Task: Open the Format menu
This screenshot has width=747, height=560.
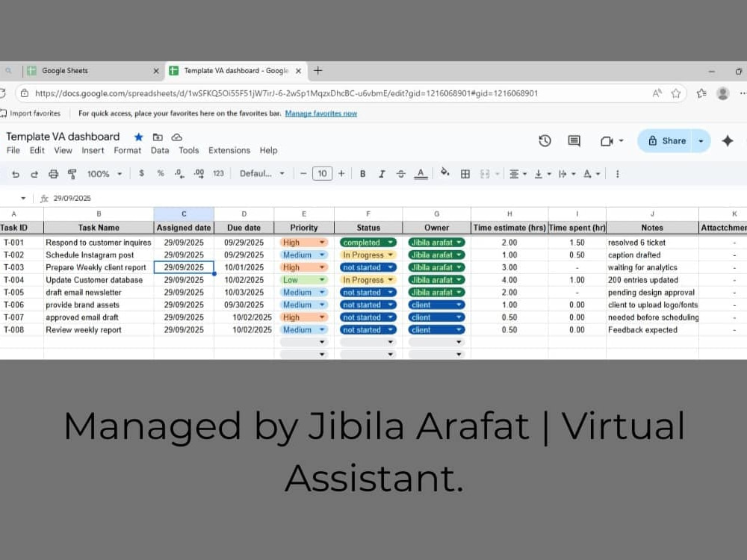Action: point(127,151)
